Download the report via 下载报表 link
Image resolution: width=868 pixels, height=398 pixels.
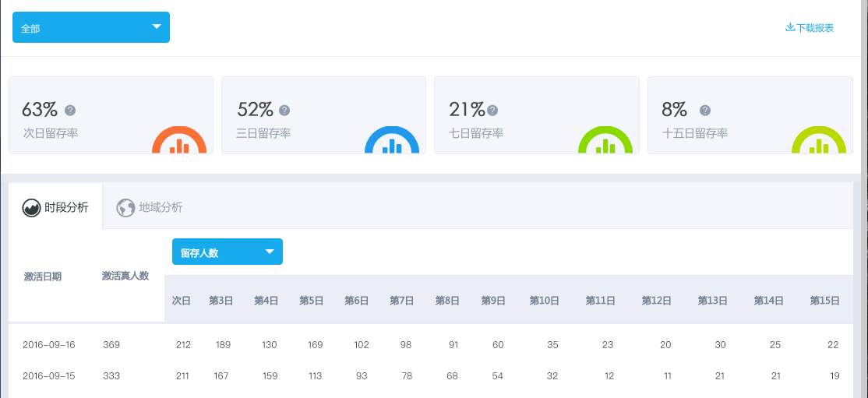(810, 28)
